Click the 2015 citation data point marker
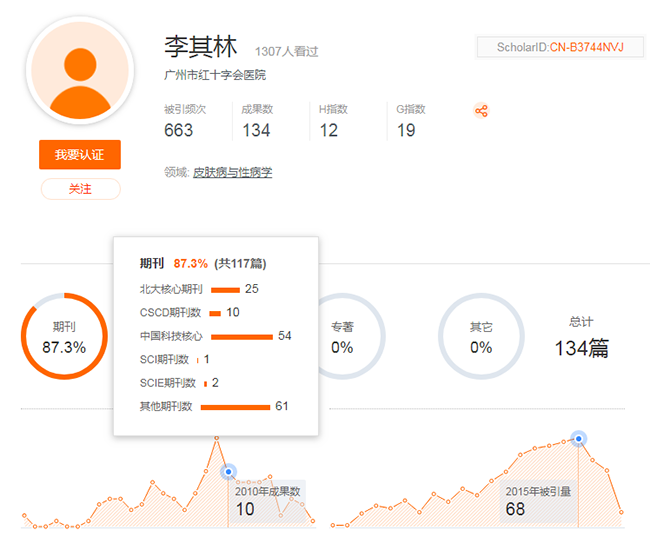The height and width of the screenshot is (537, 650). 578,438
